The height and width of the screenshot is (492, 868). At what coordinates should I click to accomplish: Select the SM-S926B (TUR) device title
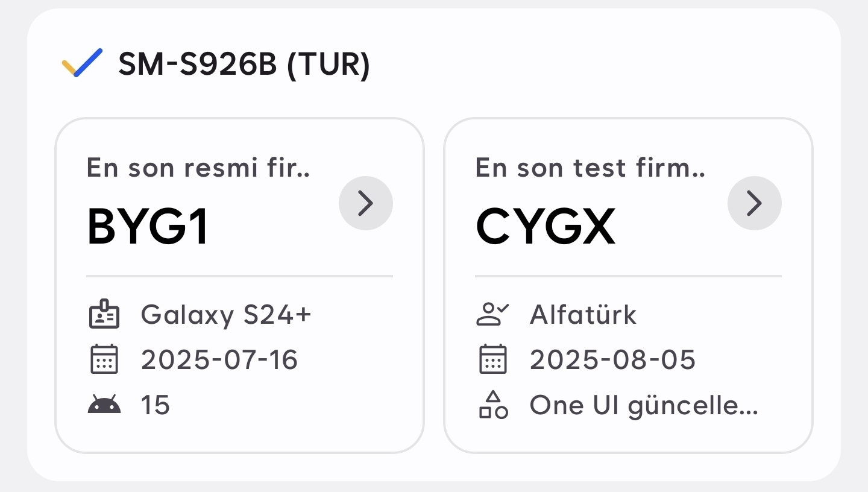[244, 64]
